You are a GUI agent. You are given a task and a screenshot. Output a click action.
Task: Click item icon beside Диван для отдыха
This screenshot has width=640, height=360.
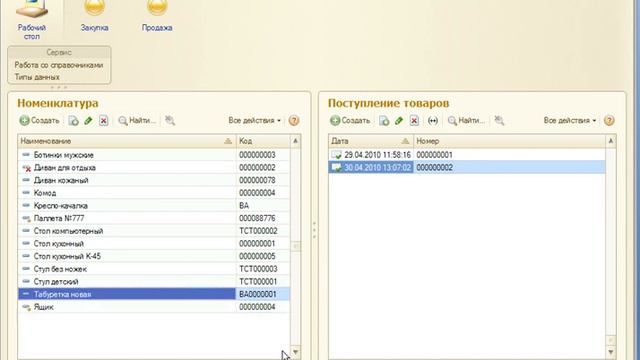click(x=27, y=168)
